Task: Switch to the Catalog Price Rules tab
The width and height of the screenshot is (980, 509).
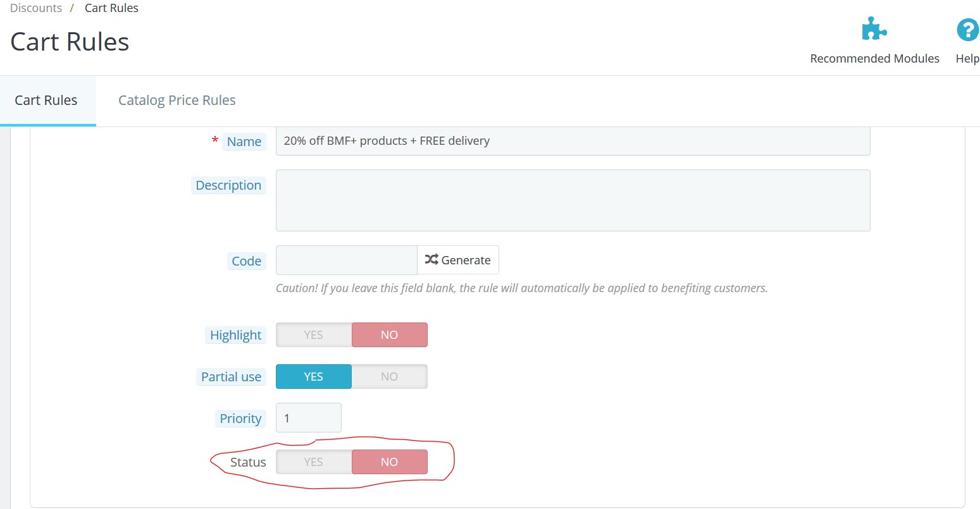Action: point(177,100)
